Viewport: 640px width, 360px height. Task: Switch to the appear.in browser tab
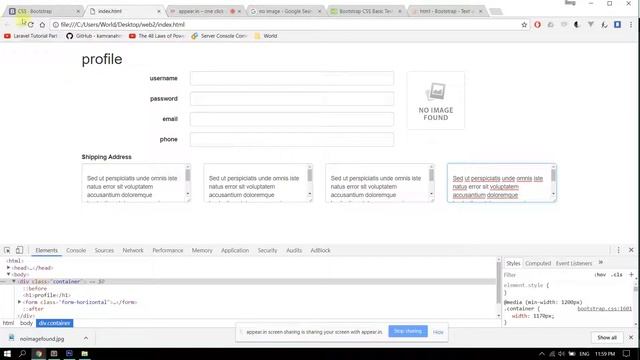click(x=204, y=11)
